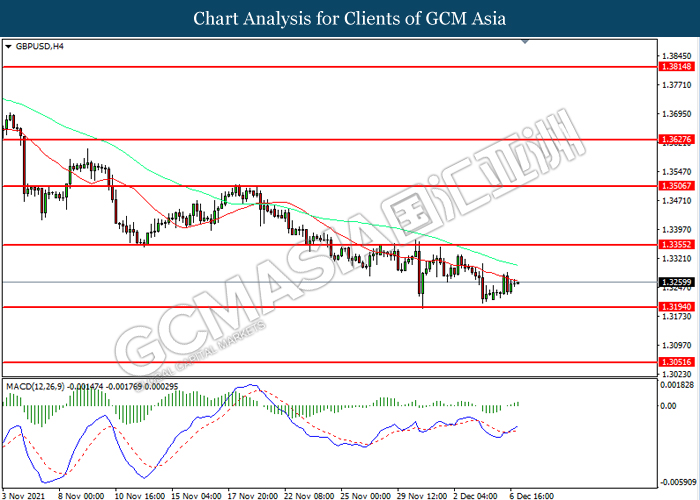Click the 1.31730 price axis value
Screen dimensions: 700x500
point(677,317)
